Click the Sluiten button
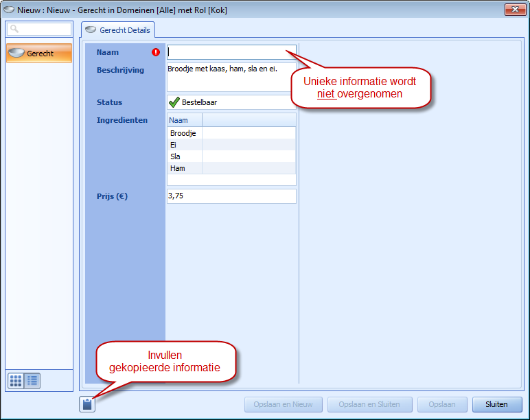This screenshot has height=420, width=530. point(497,404)
